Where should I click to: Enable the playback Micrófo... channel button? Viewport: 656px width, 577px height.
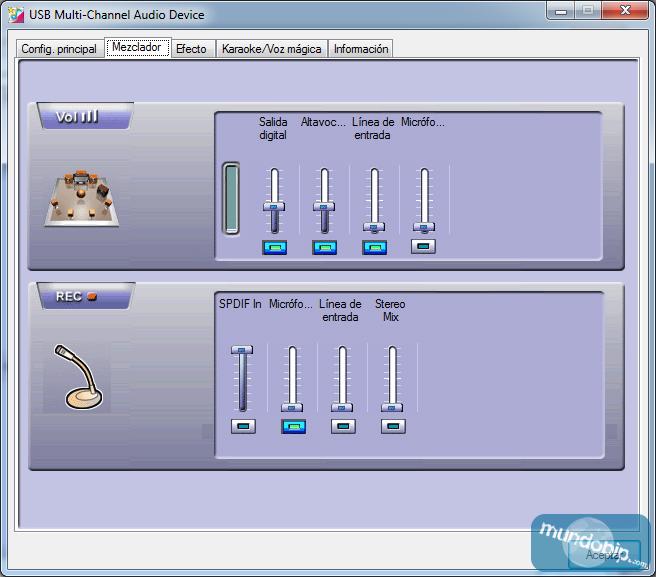click(x=423, y=246)
